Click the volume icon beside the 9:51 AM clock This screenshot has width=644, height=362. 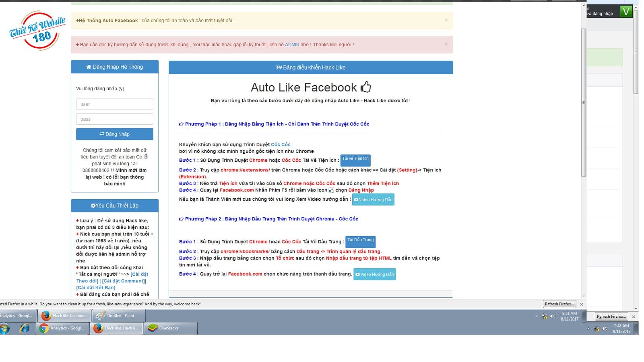(553, 317)
